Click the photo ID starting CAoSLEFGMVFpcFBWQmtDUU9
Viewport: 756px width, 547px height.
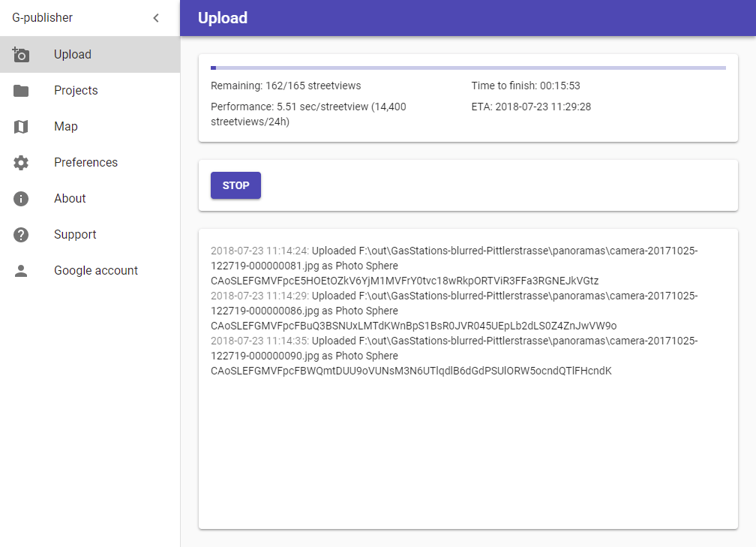[411, 371]
